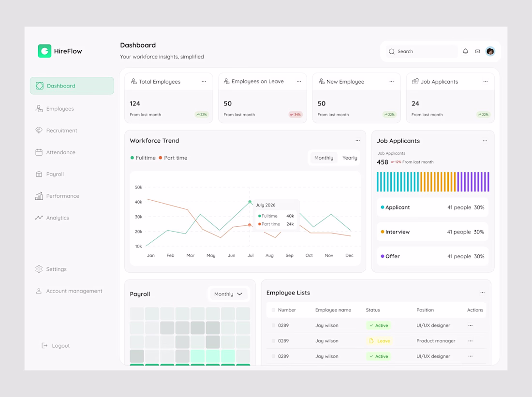Click the Logout exit icon
The image size is (532, 397).
pyautogui.click(x=44, y=345)
